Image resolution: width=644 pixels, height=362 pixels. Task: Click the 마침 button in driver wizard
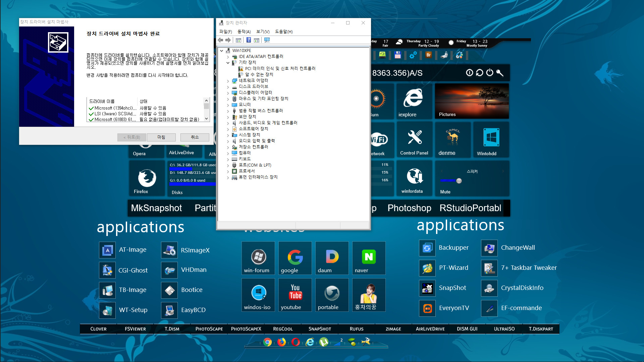click(x=161, y=137)
